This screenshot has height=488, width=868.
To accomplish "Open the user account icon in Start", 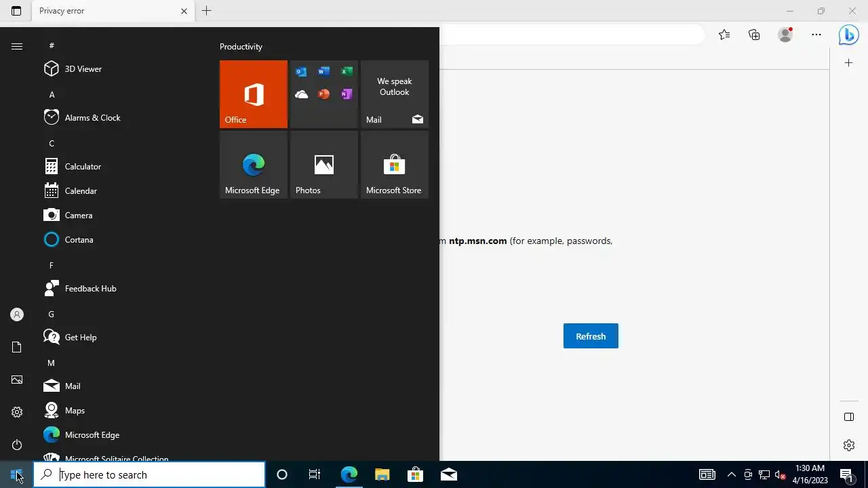I will [17, 314].
